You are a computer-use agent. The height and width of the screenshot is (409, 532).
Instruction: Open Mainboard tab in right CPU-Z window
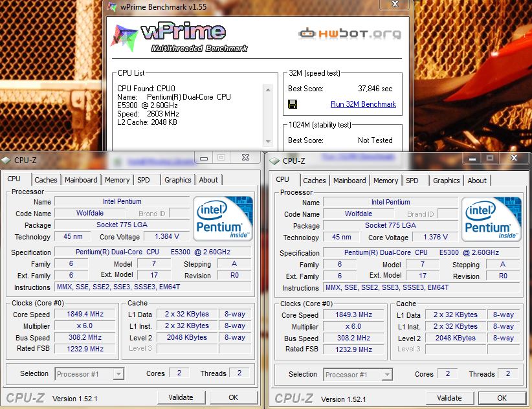tap(349, 181)
